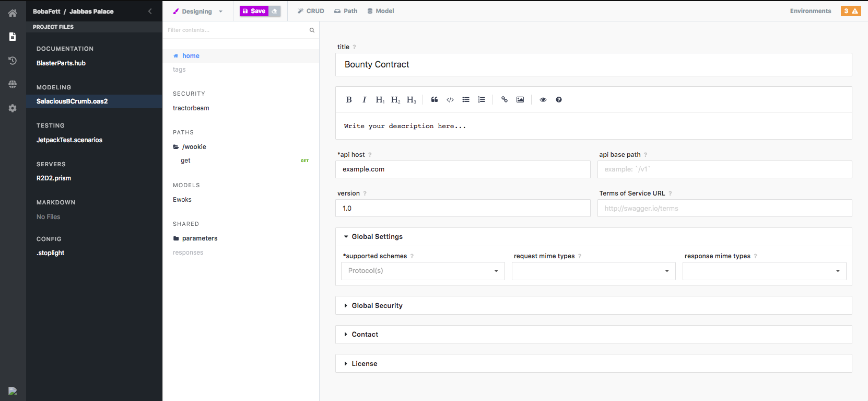Open the settings gear in left sidebar
This screenshot has width=868, height=401.
(x=13, y=108)
